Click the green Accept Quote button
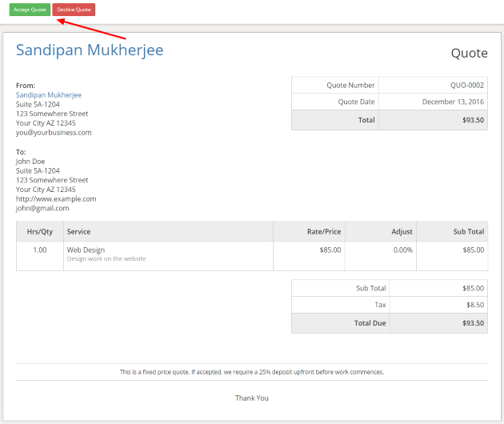This screenshot has height=424, width=504. [x=30, y=10]
